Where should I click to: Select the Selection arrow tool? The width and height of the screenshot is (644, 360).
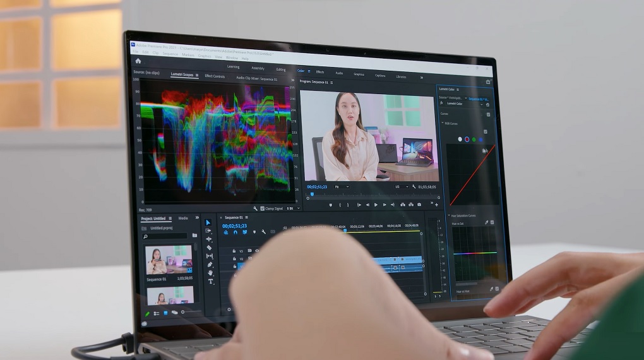pyautogui.click(x=208, y=222)
